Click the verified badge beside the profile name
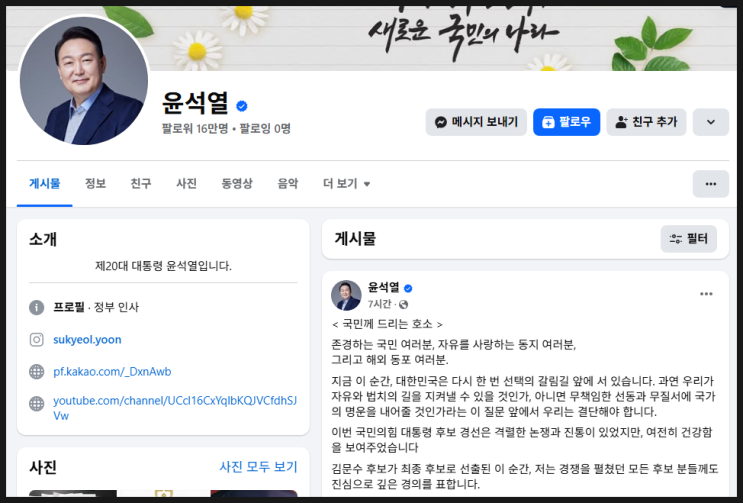Image resolution: width=743 pixels, height=503 pixels. click(242, 106)
